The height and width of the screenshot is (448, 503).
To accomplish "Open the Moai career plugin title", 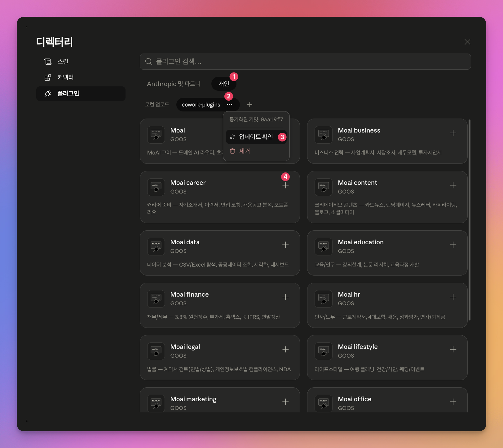I will (x=188, y=183).
